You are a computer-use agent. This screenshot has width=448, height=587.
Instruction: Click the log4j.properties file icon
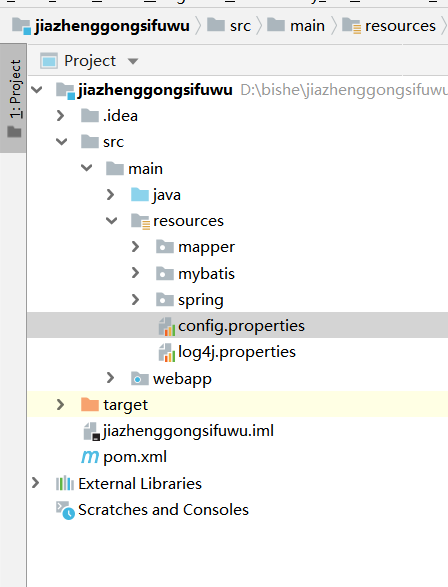[167, 352]
